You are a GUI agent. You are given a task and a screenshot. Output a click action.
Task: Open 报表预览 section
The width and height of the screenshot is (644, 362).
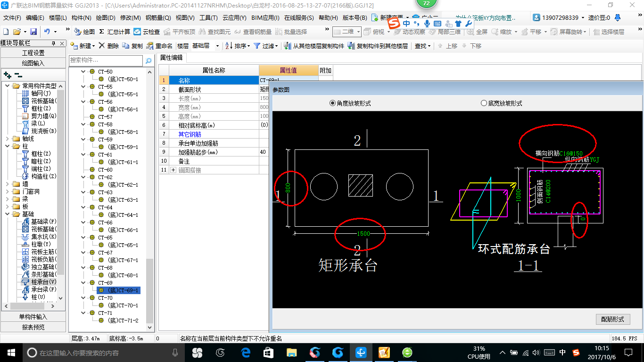pos(33,327)
